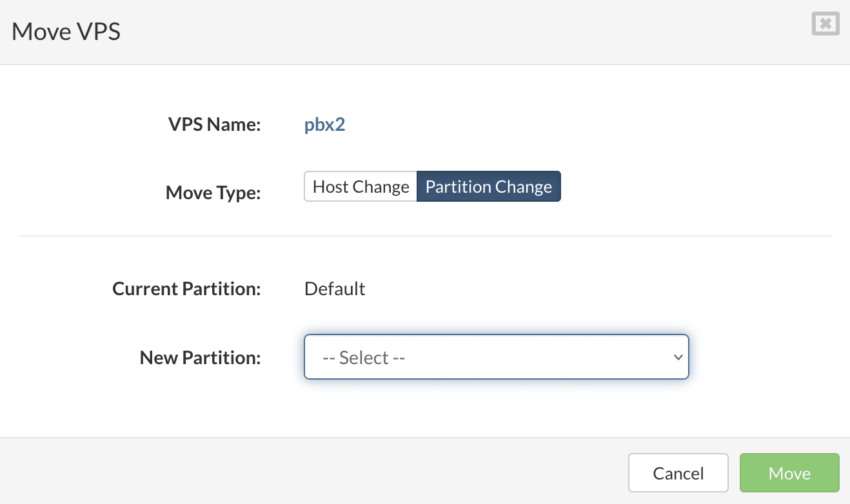Click the "VPS Name:" label
This screenshot has width=850, height=504.
tap(214, 124)
